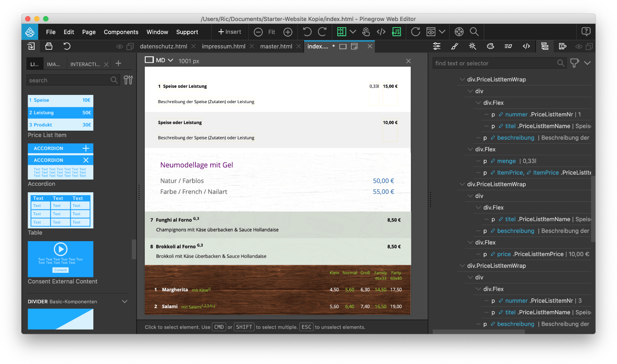The height and width of the screenshot is (364, 617).
Task: Click the Pinegrow pinecone logo icon
Action: click(30, 32)
